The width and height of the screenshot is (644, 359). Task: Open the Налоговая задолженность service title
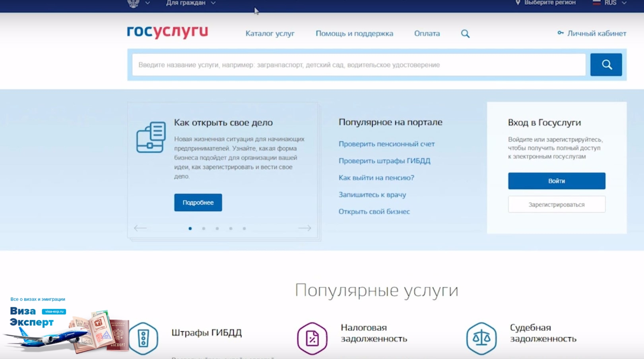pyautogui.click(x=374, y=333)
